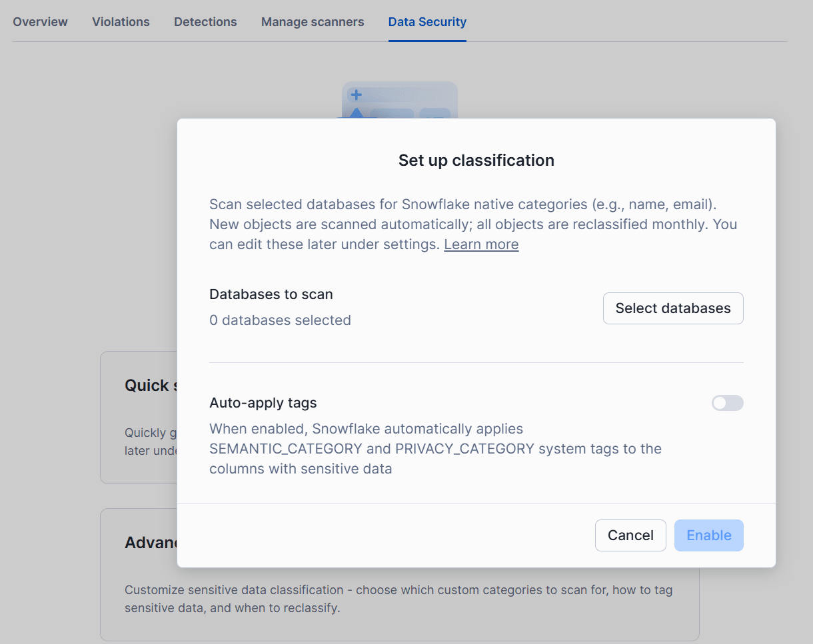The width and height of the screenshot is (813, 644).
Task: Go to the Detections tab
Action: 205,22
